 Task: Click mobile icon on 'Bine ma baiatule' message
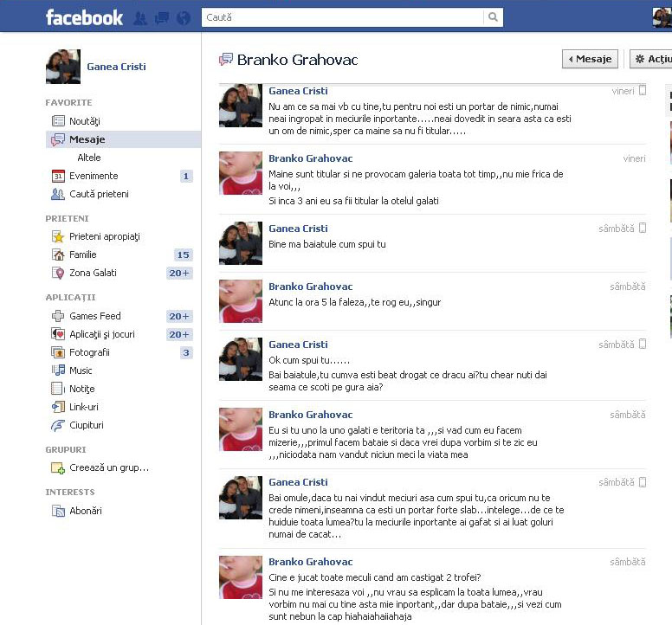643,228
